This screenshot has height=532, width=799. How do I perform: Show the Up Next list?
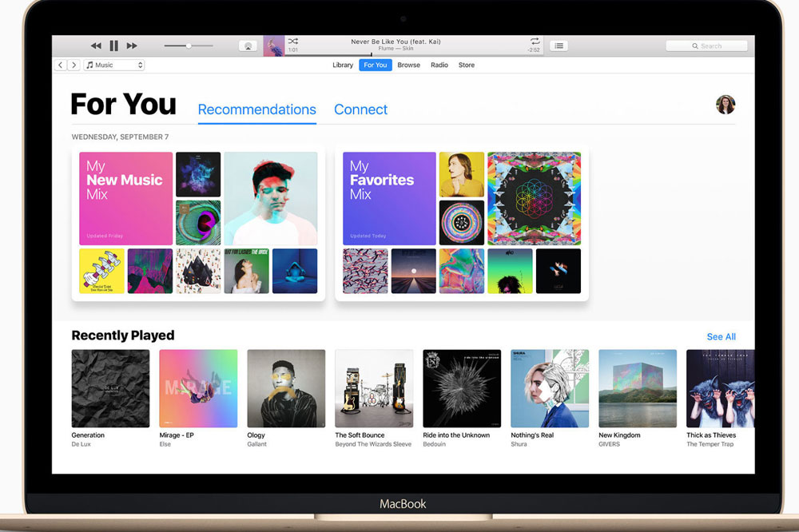559,46
